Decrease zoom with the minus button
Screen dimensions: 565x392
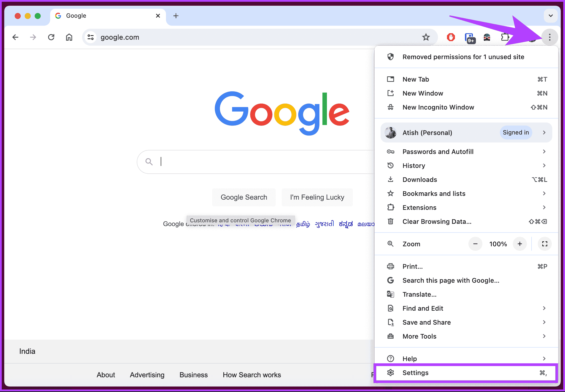coord(475,244)
